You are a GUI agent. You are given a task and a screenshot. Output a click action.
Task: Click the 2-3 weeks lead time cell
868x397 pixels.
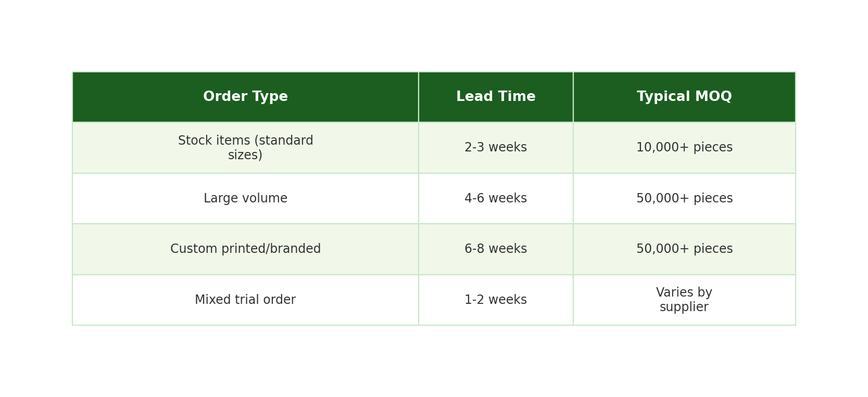click(x=496, y=148)
